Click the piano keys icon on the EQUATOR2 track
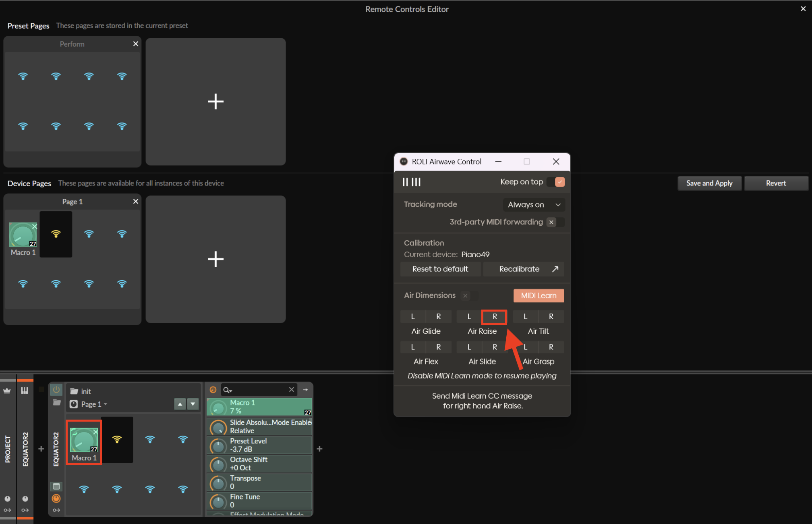The height and width of the screenshot is (524, 812). tap(25, 390)
